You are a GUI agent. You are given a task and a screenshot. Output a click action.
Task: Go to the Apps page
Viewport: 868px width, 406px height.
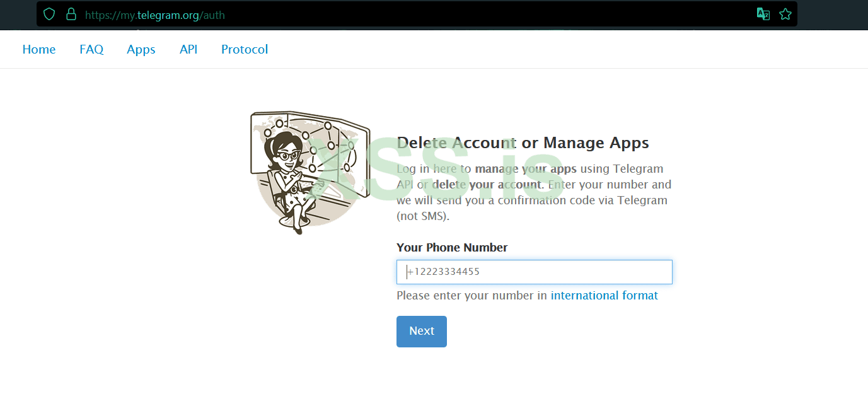pos(141,49)
